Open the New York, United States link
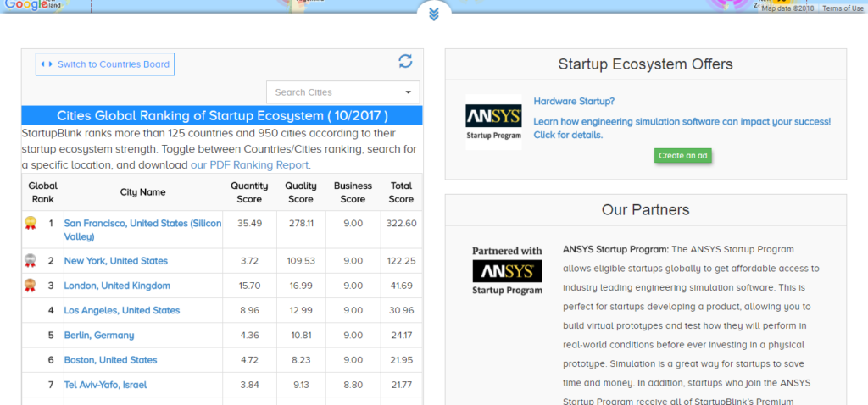This screenshot has width=868, height=405. pyautogui.click(x=116, y=261)
